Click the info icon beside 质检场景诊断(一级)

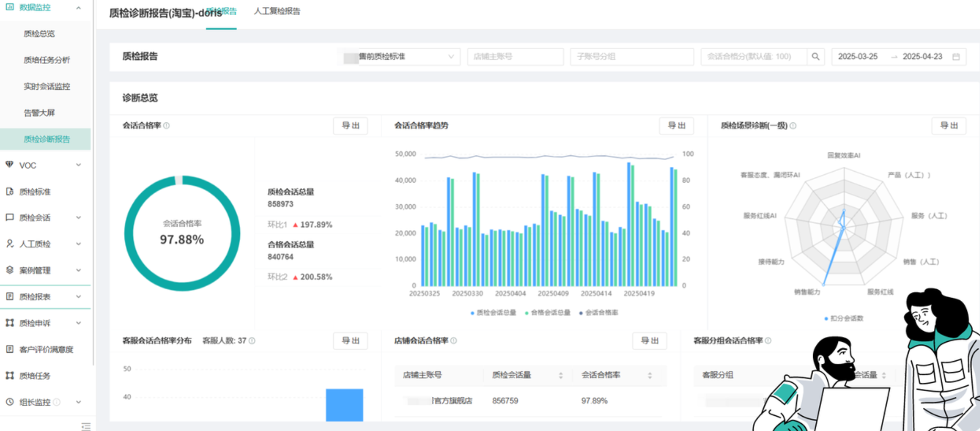point(793,125)
